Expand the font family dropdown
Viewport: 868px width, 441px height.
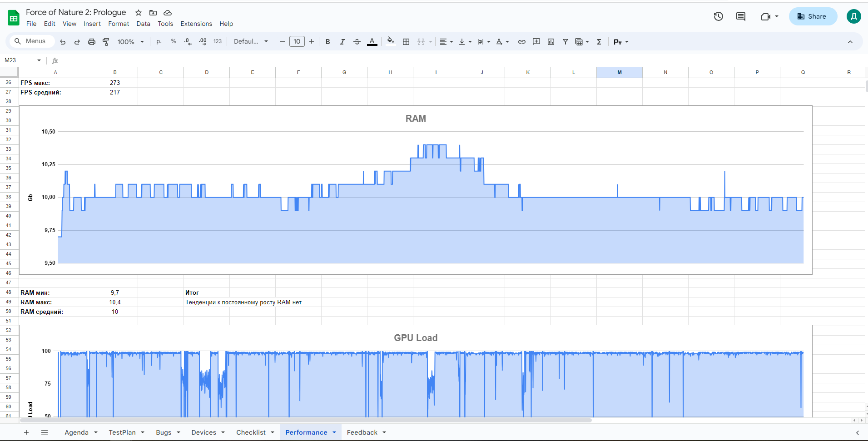tap(251, 42)
